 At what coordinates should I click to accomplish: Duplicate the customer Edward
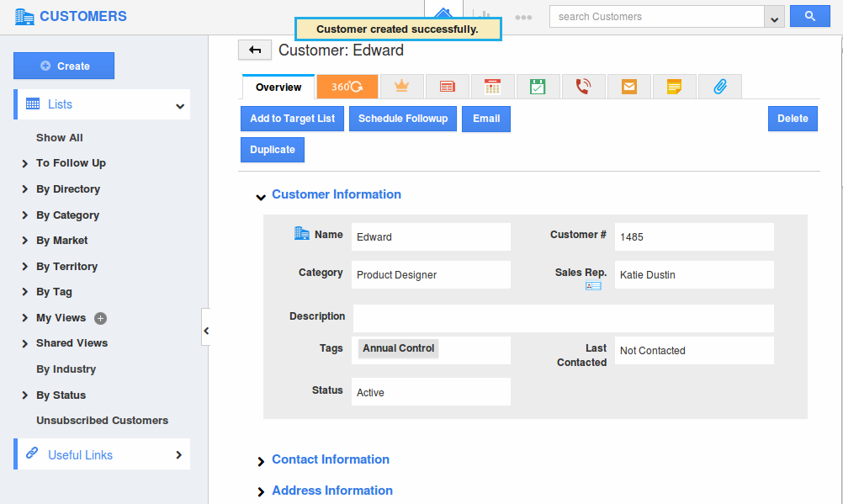pos(273,150)
